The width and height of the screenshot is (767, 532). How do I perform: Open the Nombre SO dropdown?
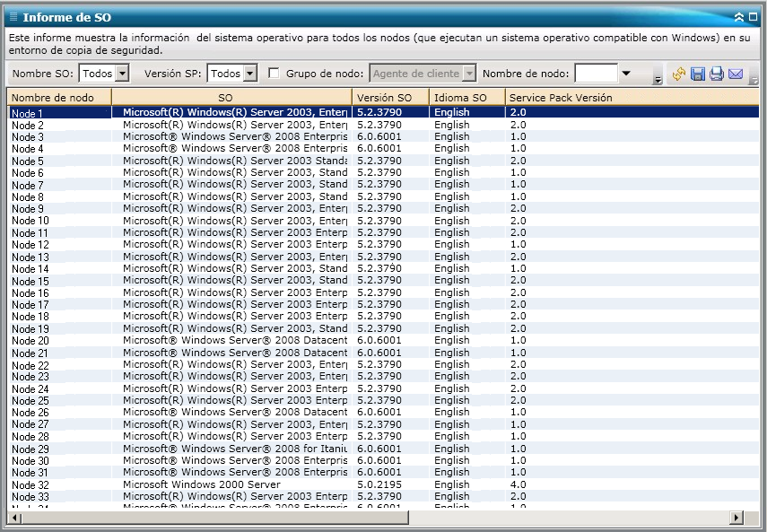pos(122,74)
